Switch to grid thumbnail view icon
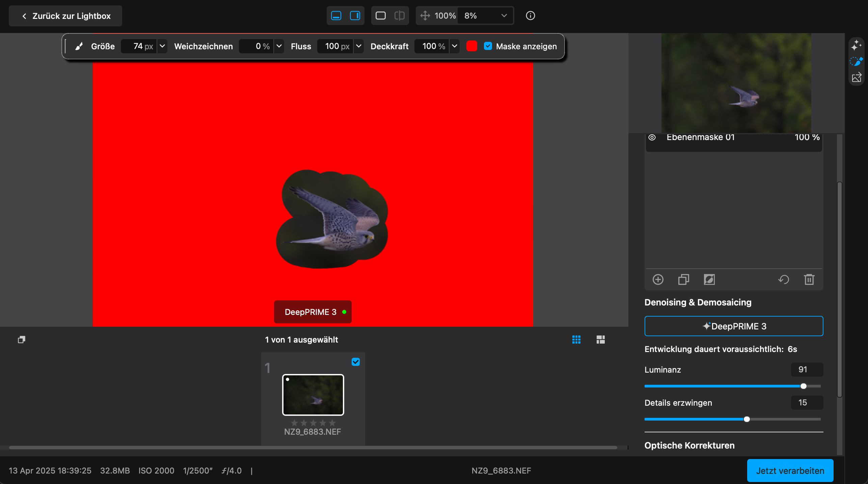This screenshot has width=868, height=484. point(576,340)
